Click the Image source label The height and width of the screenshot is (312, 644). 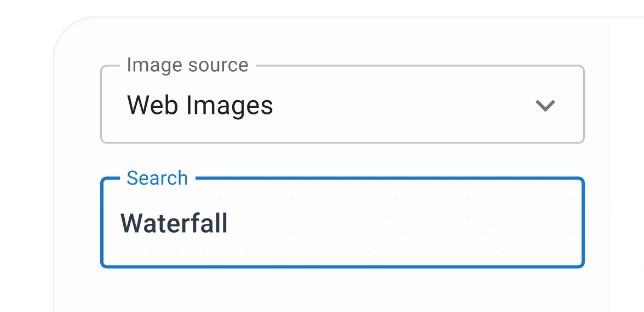click(x=187, y=65)
